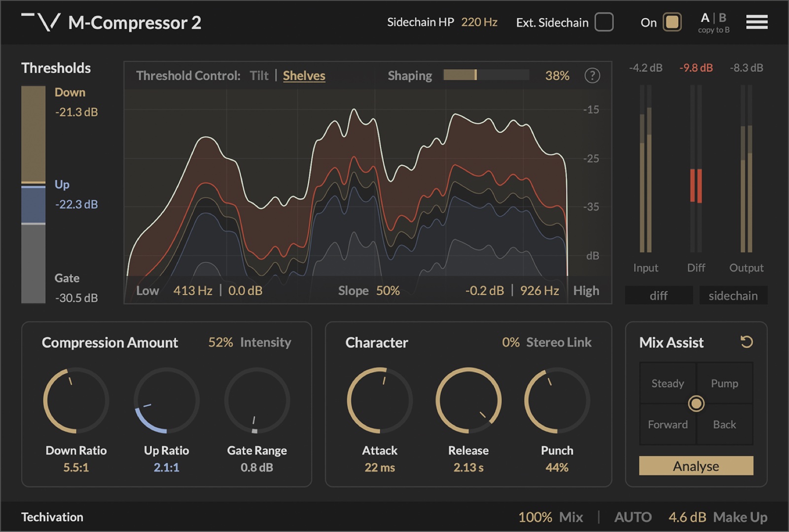Image resolution: width=789 pixels, height=532 pixels.
Task: Toggle the plugin On switch
Action: [x=672, y=22]
